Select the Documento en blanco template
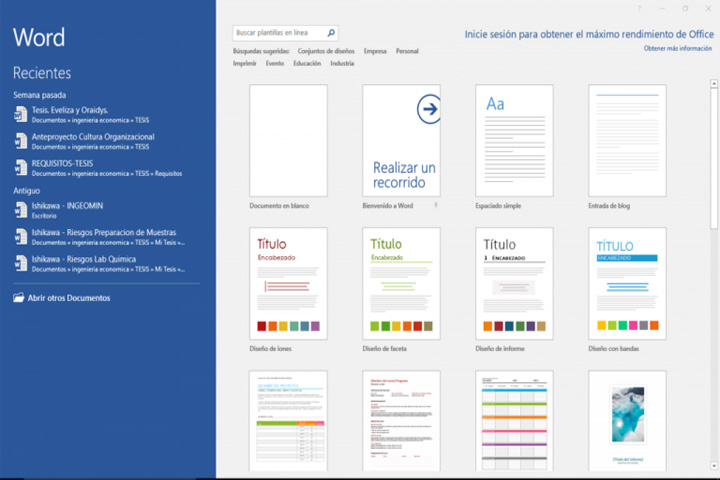The image size is (720, 480). (x=288, y=141)
